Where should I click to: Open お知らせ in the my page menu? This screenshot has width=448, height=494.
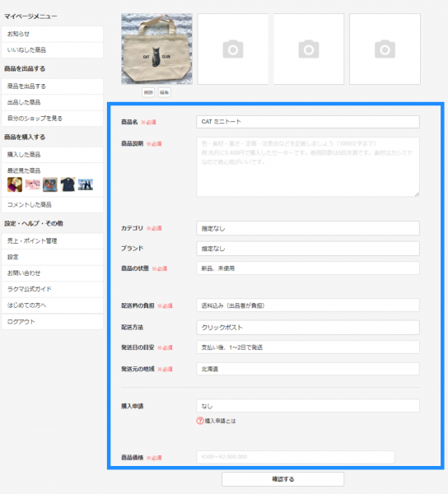53,34
